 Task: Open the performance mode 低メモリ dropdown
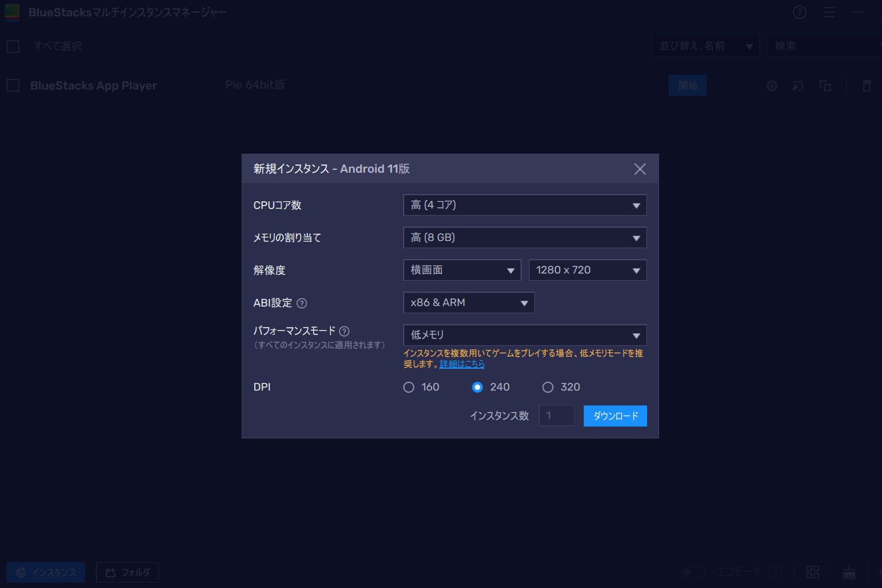click(x=525, y=335)
